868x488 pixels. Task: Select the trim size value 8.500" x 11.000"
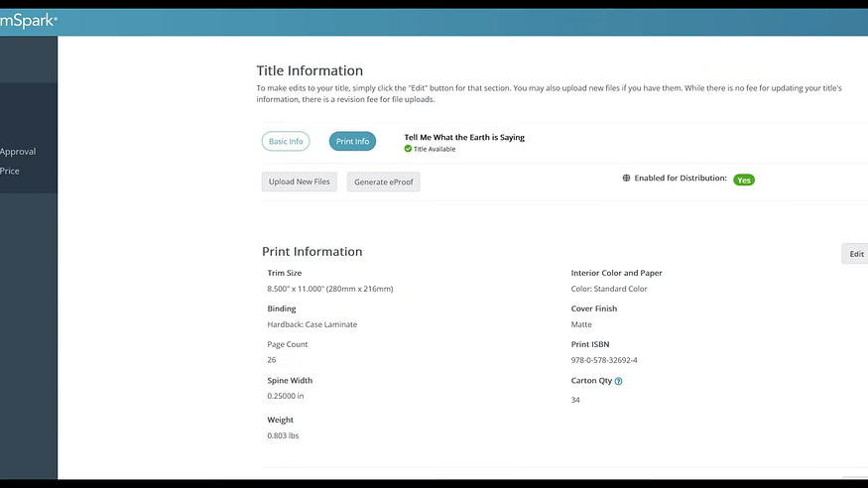click(x=330, y=289)
